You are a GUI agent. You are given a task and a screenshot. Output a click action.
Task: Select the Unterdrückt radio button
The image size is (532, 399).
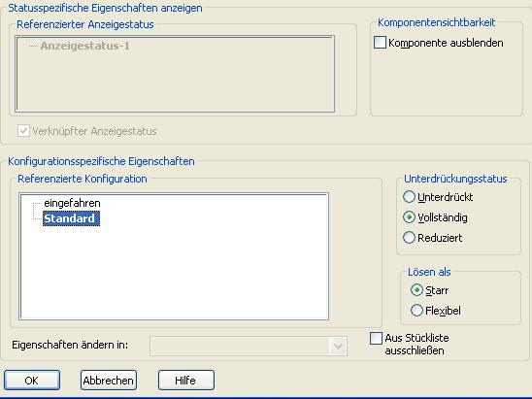[409, 197]
